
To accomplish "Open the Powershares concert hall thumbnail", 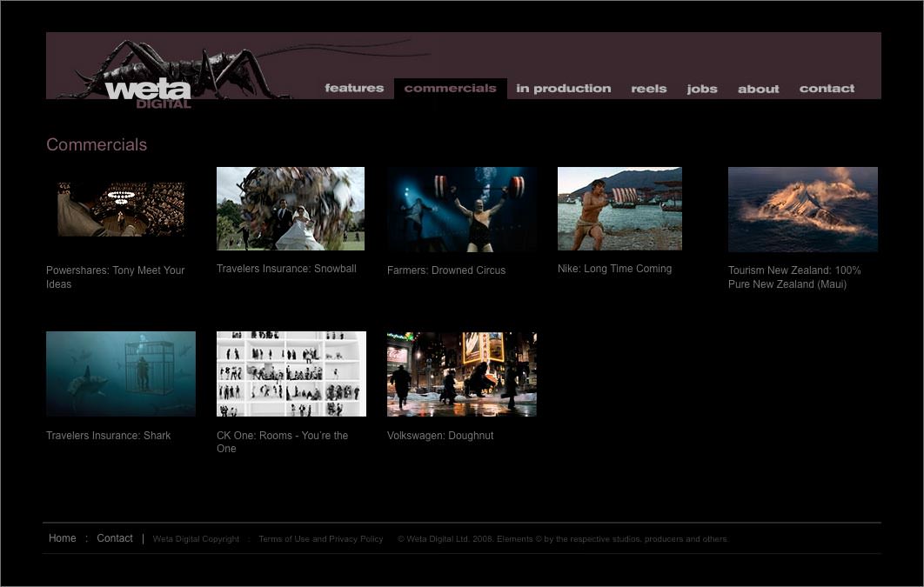I will pyautogui.click(x=121, y=209).
